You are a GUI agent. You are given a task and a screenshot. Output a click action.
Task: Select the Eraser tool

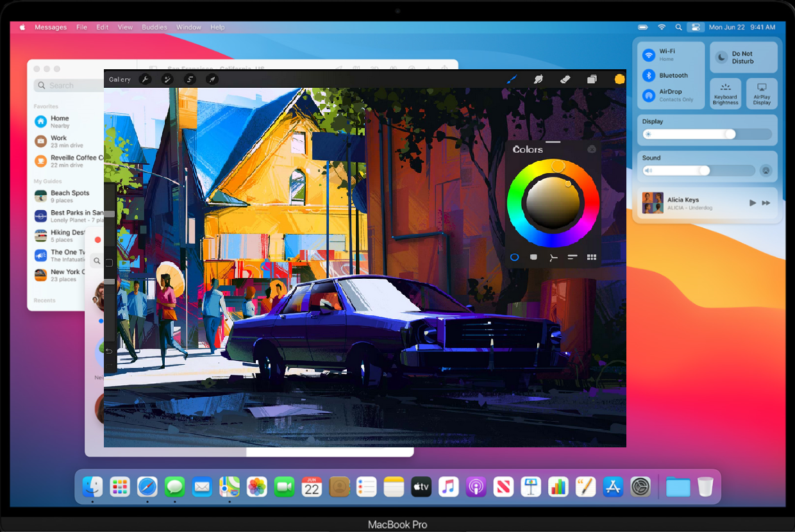[x=565, y=79]
